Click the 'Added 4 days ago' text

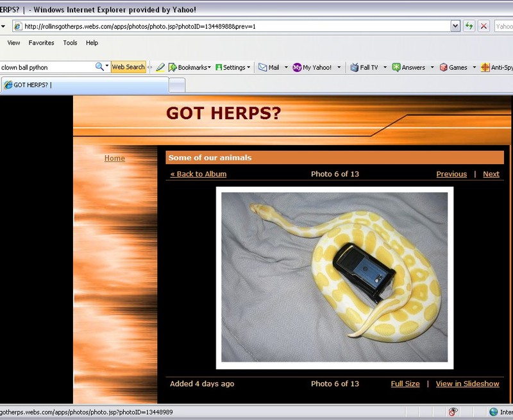click(202, 383)
